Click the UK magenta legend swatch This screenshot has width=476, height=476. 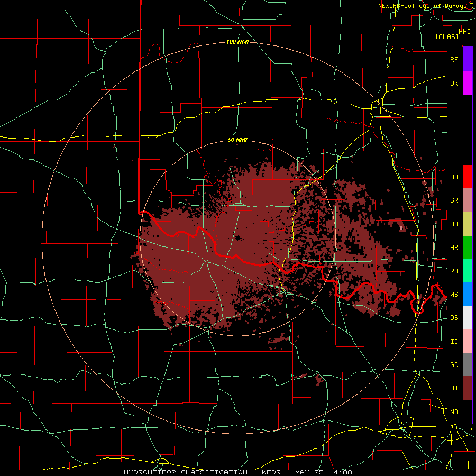[x=467, y=83]
